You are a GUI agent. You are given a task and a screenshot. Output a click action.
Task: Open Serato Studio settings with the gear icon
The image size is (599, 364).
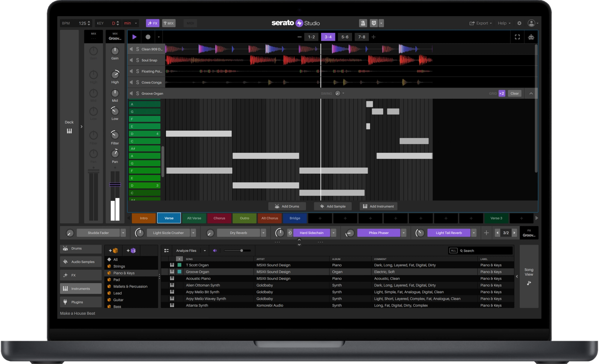pyautogui.click(x=519, y=23)
